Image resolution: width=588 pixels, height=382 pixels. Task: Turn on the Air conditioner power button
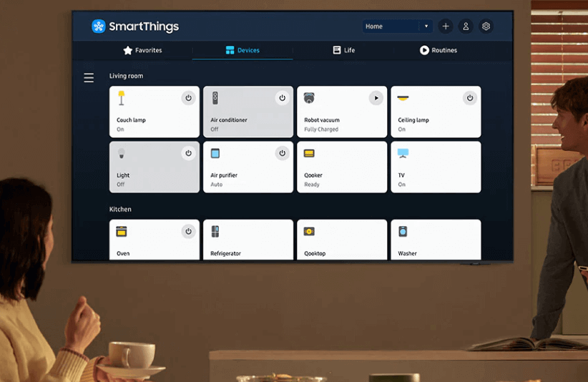tap(282, 98)
